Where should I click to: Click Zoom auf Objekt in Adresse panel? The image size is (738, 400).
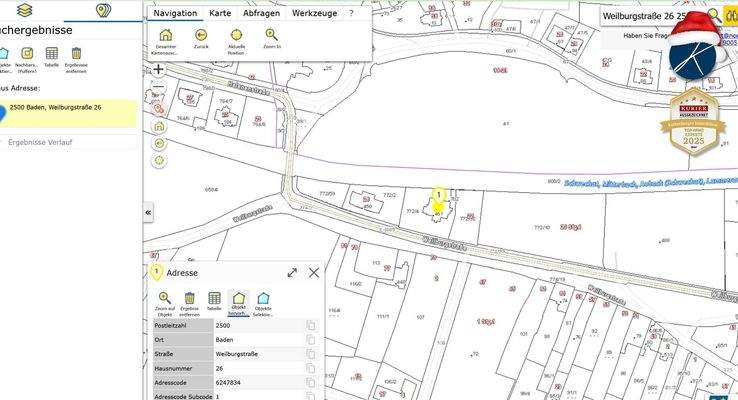point(165,298)
